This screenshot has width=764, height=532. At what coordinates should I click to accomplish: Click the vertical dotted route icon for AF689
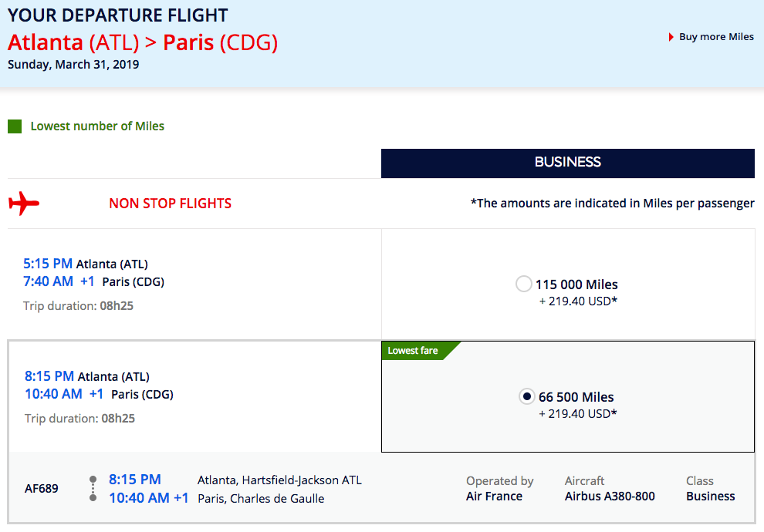point(93,489)
